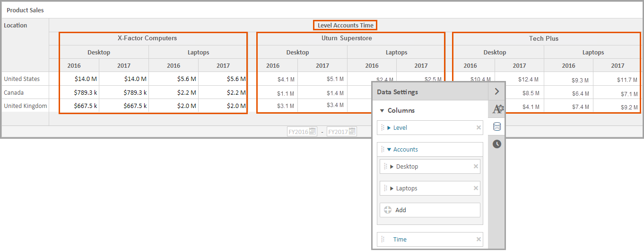Click the $1.4 M cell
644x251 pixels.
tap(335, 93)
